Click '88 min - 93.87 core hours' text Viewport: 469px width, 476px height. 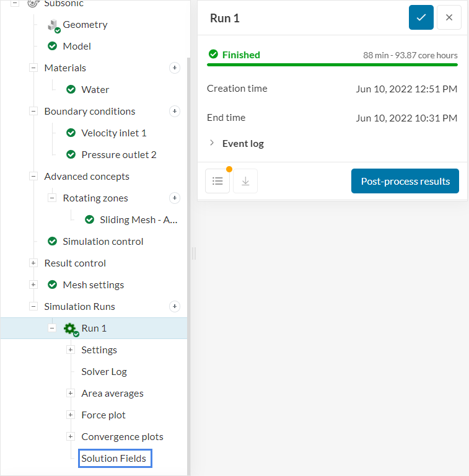410,55
